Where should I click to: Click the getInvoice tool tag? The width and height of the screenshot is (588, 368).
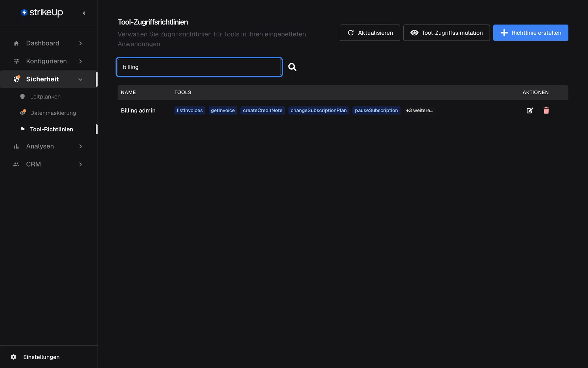click(x=223, y=111)
